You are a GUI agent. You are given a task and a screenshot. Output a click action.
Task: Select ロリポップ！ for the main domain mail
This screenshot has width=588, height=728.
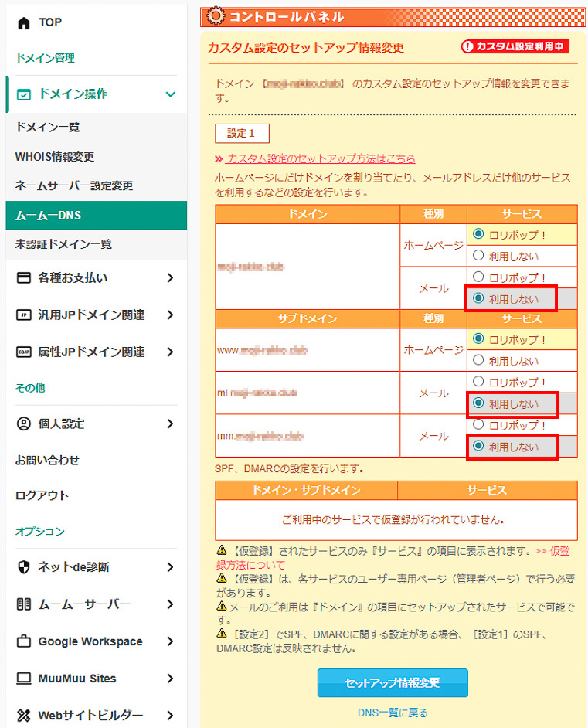[x=478, y=277]
